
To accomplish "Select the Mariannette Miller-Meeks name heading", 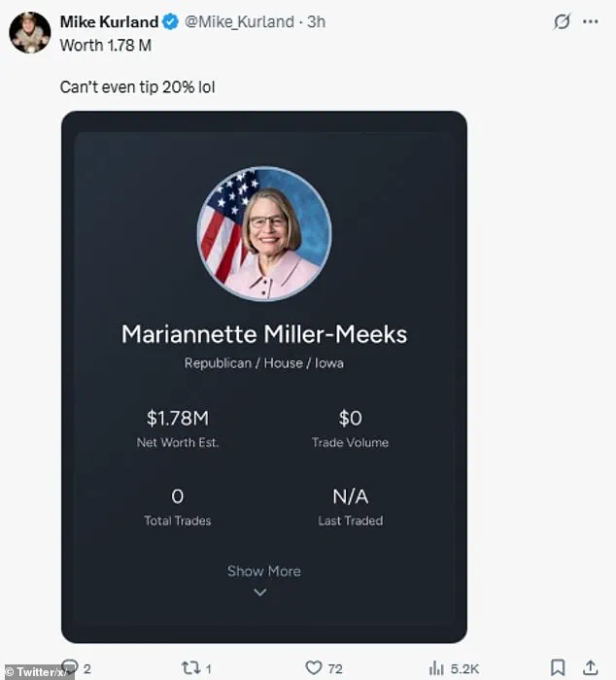I will click(264, 334).
